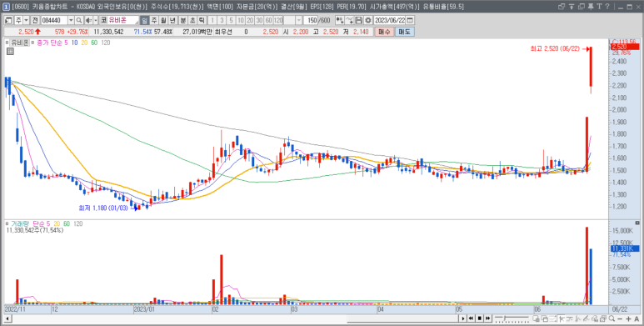
Task: Select the 주 (weekly) period toggle
Action: click(154, 20)
